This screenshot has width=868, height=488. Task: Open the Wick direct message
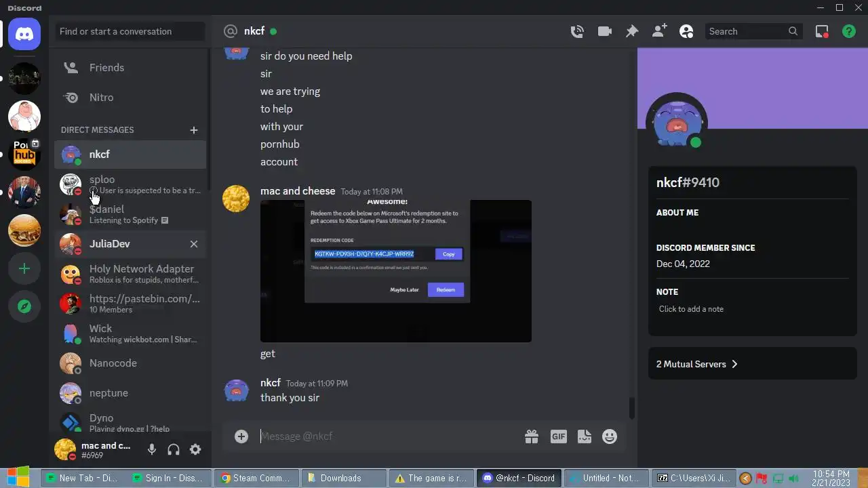click(x=130, y=333)
